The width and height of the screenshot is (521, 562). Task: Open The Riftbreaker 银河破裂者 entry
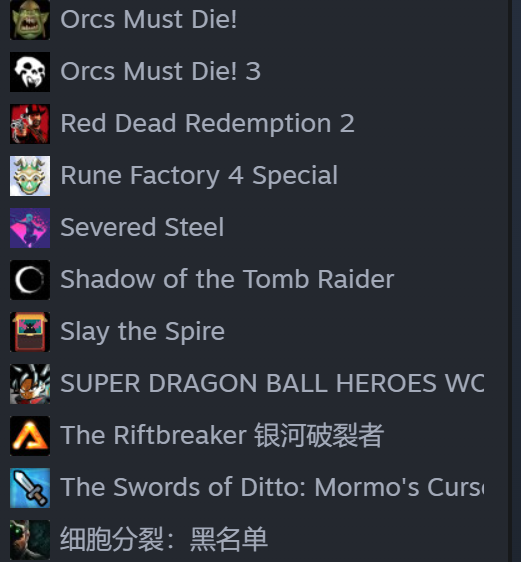[222, 435]
